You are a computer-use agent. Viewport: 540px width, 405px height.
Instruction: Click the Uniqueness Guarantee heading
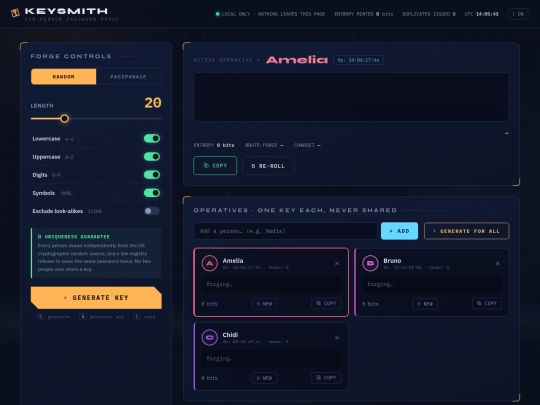click(74, 237)
